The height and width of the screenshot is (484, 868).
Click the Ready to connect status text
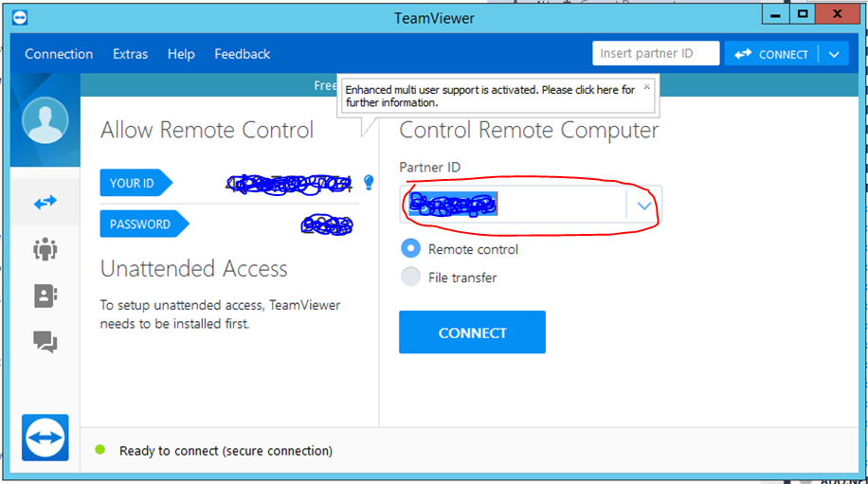[226, 451]
